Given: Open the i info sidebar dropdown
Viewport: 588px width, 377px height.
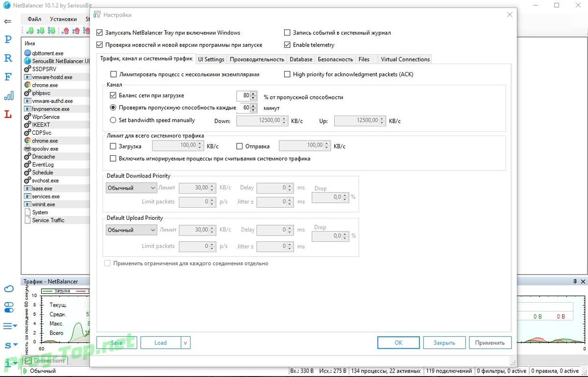Looking at the screenshot, I should tap(10, 363).
